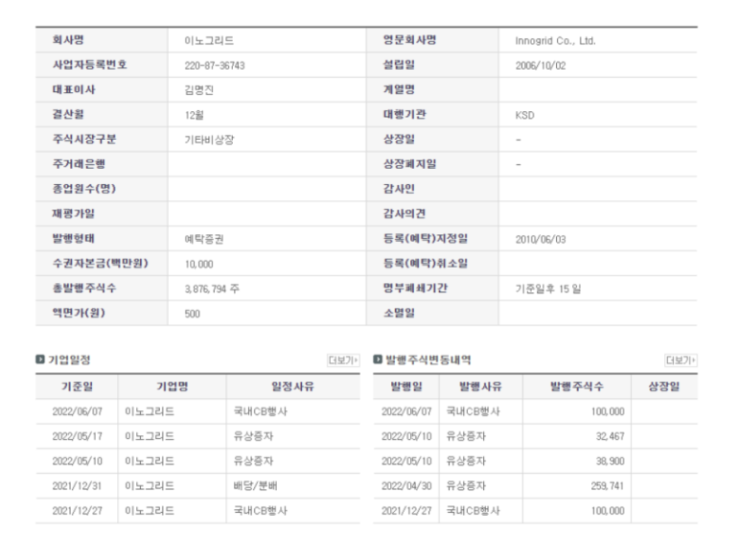Click registration date 2010/06/03

point(540,240)
